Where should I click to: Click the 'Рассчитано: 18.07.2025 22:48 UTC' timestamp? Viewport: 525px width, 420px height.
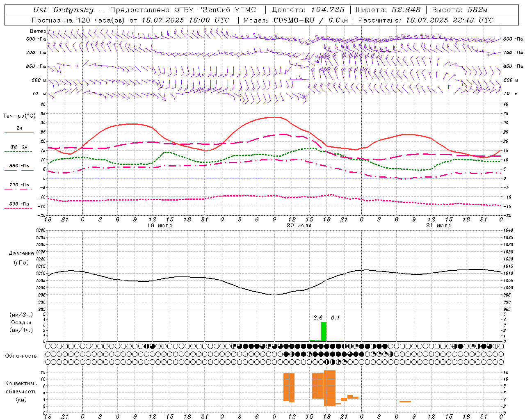(426, 20)
